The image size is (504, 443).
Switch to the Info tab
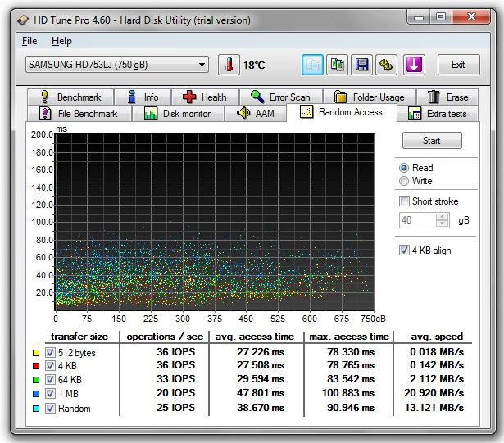(143, 97)
